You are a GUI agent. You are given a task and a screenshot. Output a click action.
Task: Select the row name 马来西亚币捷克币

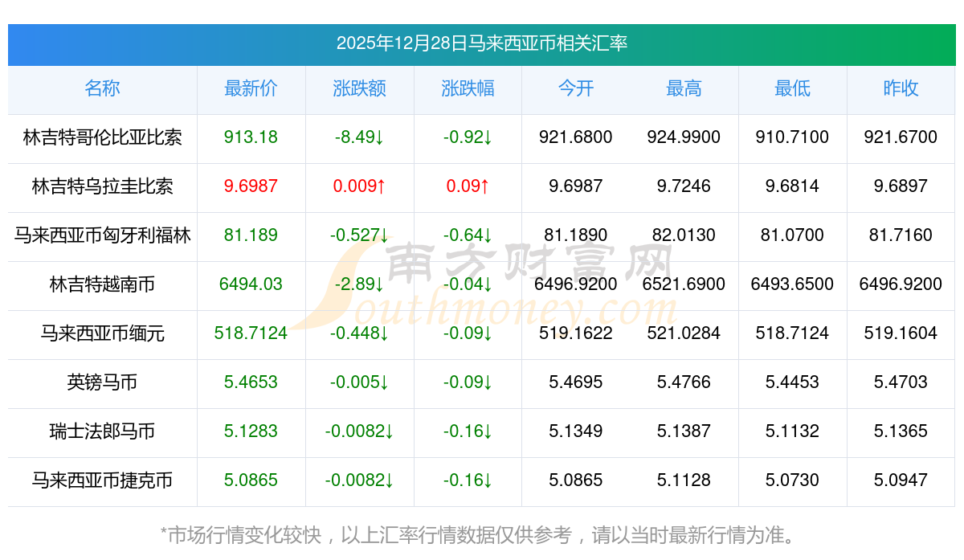[x=102, y=480]
